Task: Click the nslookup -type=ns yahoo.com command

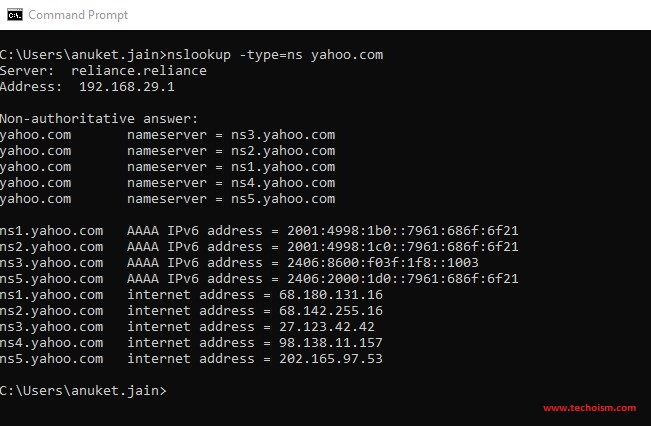Action: 275,55
